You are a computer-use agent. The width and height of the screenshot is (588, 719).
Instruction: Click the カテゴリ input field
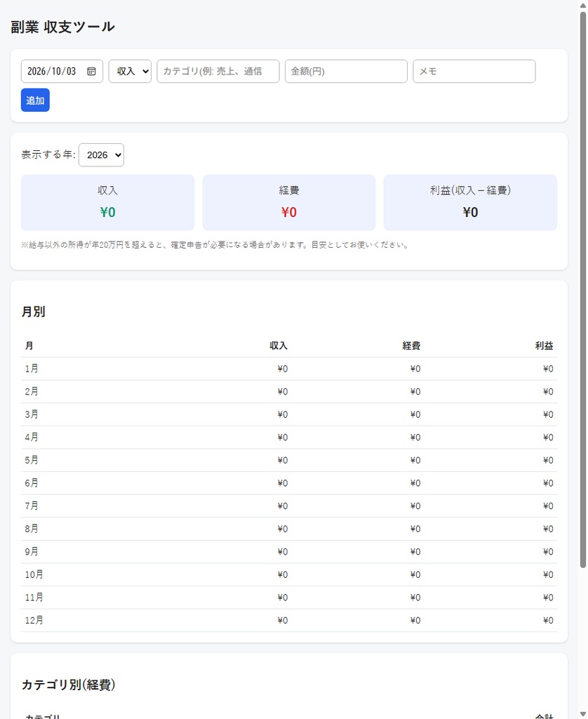[218, 71]
